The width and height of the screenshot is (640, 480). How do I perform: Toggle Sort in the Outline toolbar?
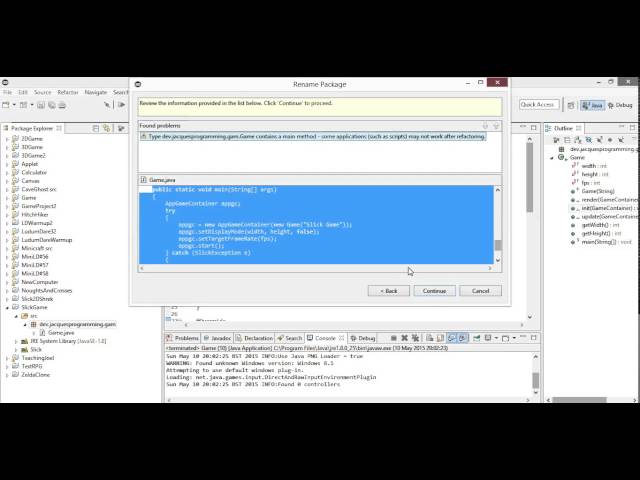coord(578,140)
